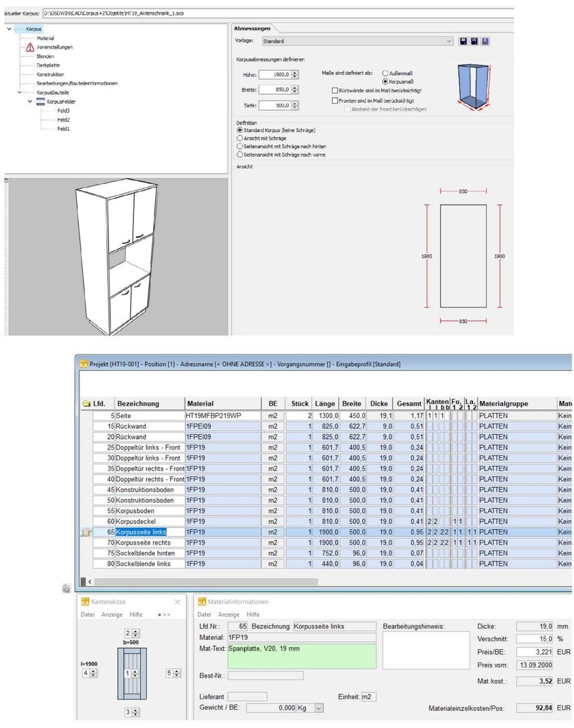Image resolution: width=574 pixels, height=728 pixels.
Task: Click the table horizontal scrollbar thumb
Action: click(206, 582)
